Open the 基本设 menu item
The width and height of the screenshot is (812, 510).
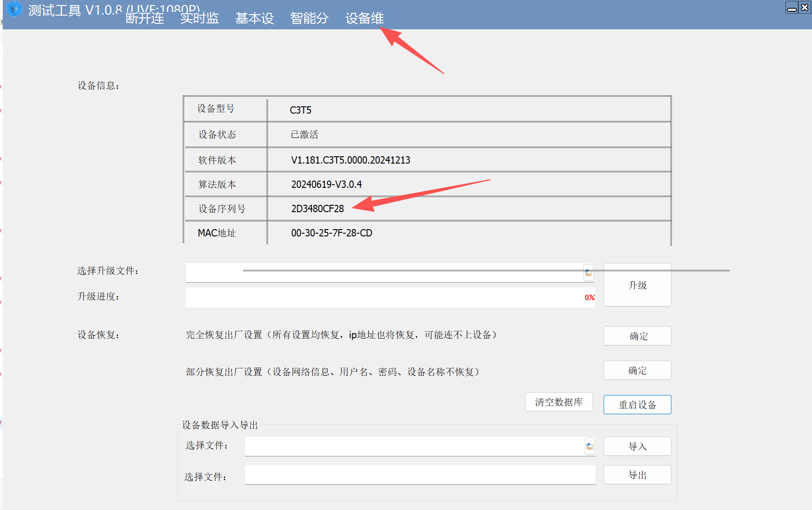tap(255, 18)
